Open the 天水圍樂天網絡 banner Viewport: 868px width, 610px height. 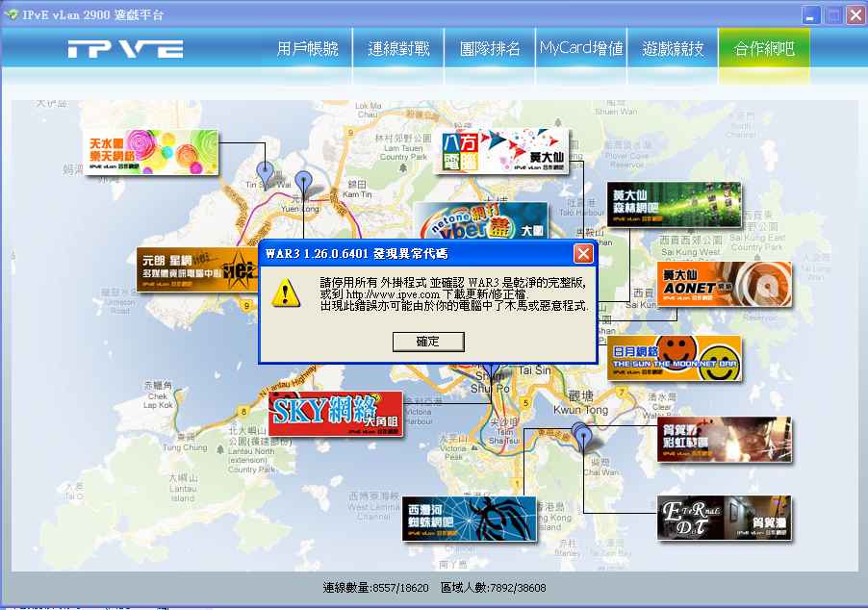pyautogui.click(x=150, y=152)
